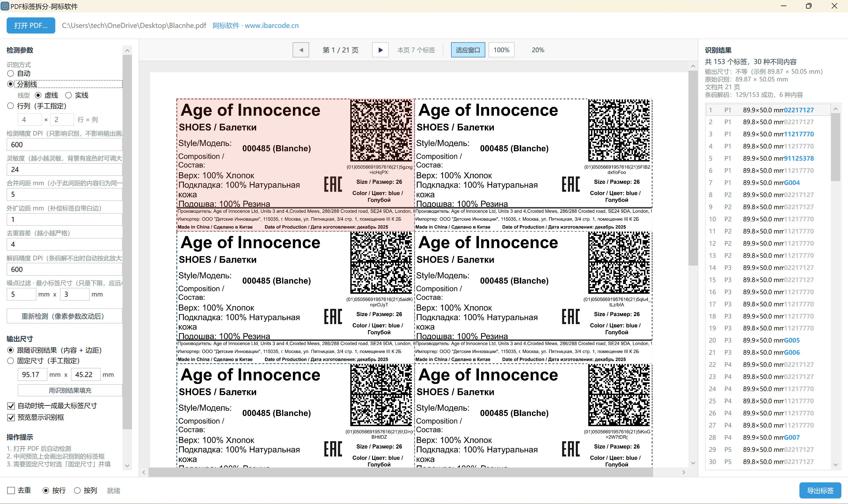Click the rows input showing 4

pyautogui.click(x=30, y=120)
